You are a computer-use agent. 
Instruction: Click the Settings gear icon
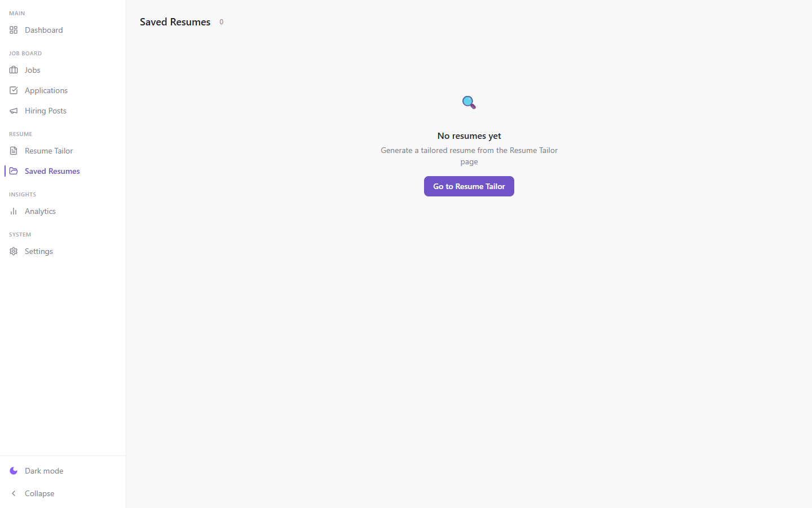click(x=14, y=251)
